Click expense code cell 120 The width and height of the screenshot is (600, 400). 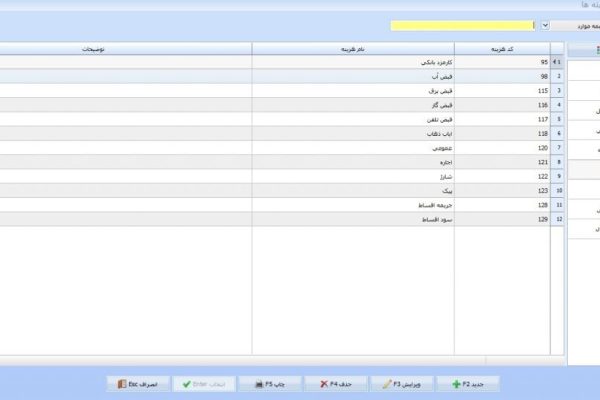[502, 148]
